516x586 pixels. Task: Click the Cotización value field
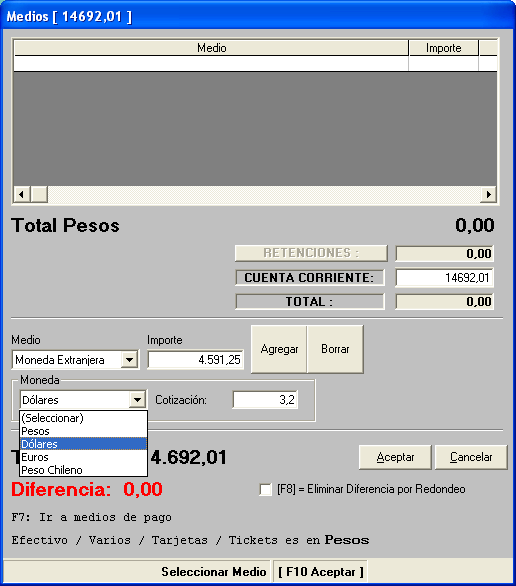tap(265, 400)
